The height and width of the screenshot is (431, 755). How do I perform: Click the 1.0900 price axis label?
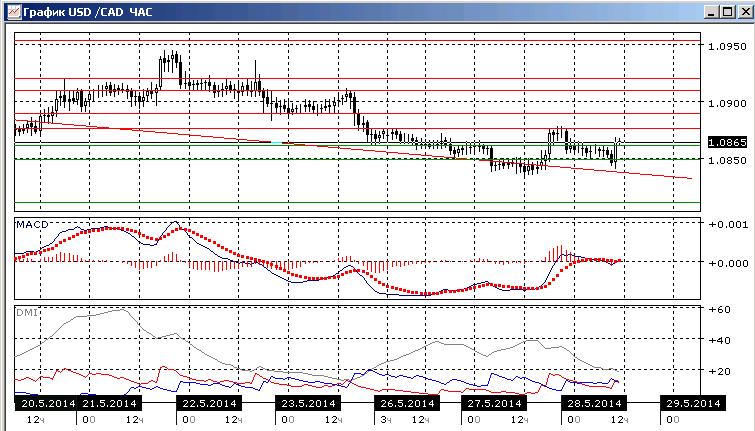727,103
